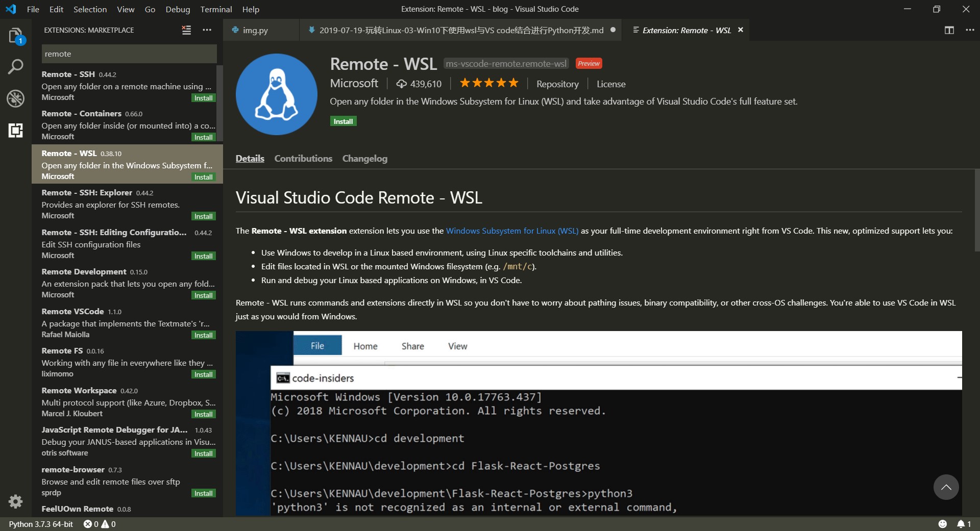Click the Microsoft publisher name in the header
Viewport: 980px width, 531px height.
[354, 83]
